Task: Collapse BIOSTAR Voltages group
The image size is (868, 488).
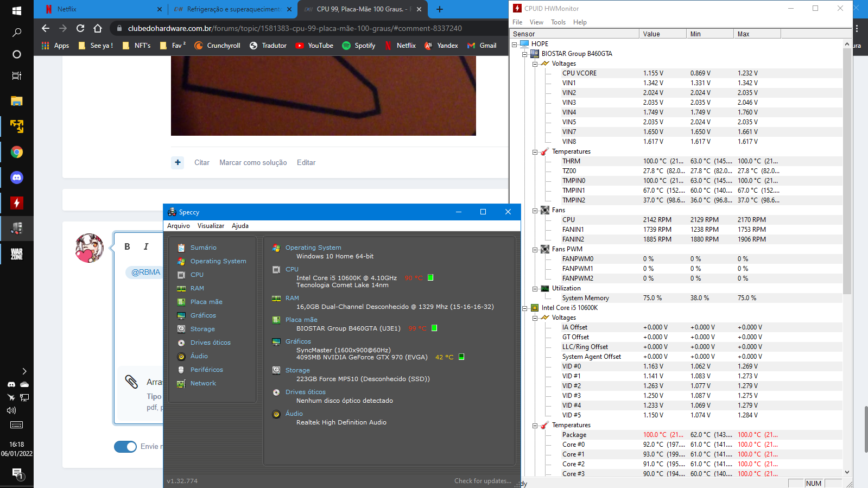Action: [535, 64]
